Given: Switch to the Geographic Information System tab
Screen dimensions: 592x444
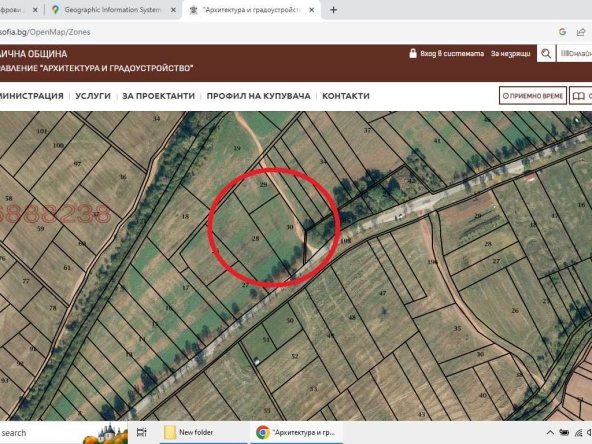Looking at the screenshot, I should (113, 10).
